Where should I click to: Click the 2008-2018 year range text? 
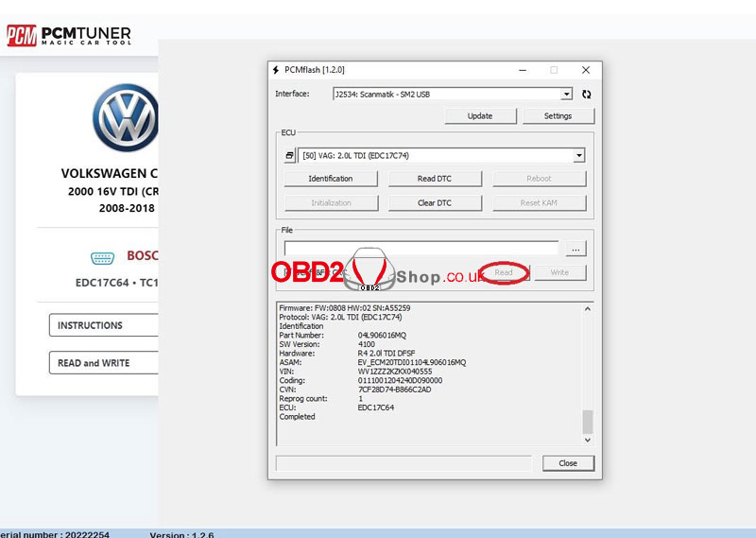(127, 208)
